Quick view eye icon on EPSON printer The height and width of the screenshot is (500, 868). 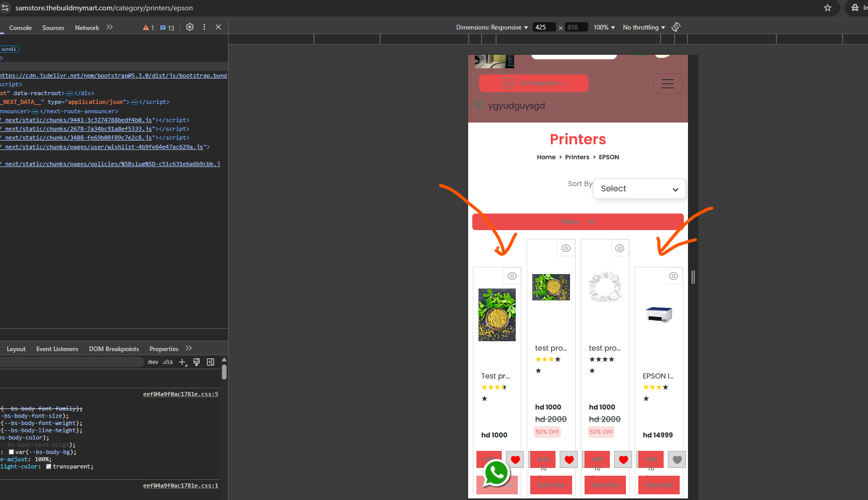pos(674,276)
